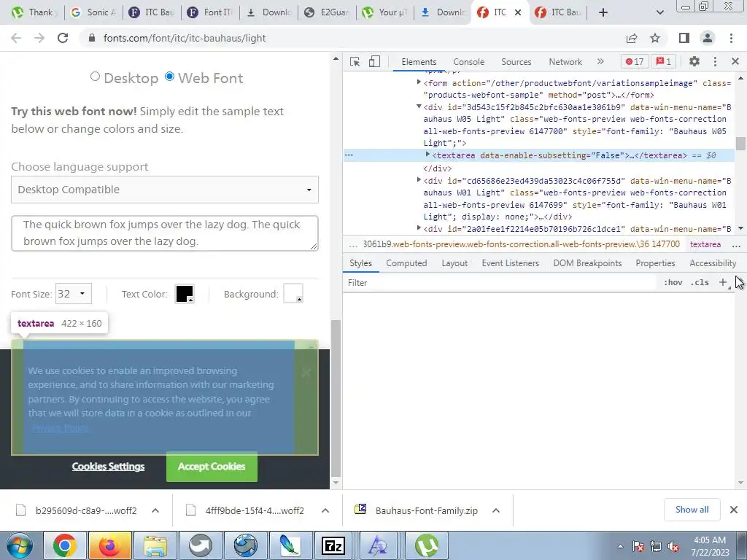Close the downloads bar
Screen dimensions: 747x560
pyautogui.click(x=734, y=510)
